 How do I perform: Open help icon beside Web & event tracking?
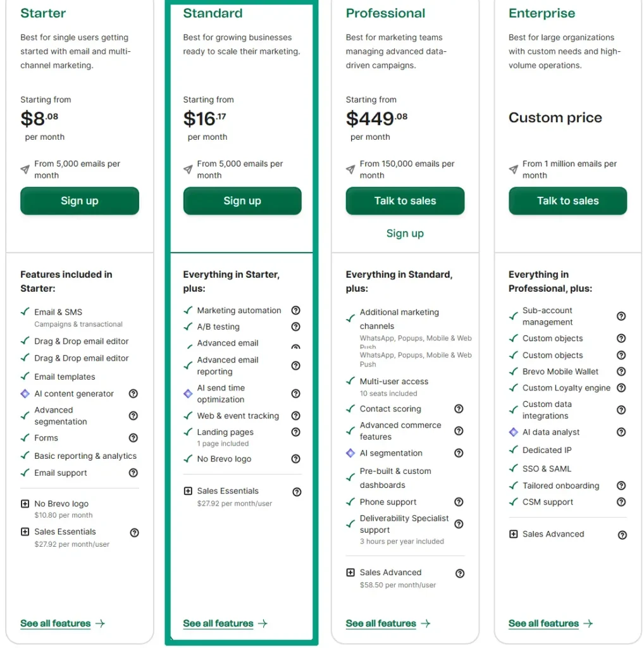tap(295, 416)
